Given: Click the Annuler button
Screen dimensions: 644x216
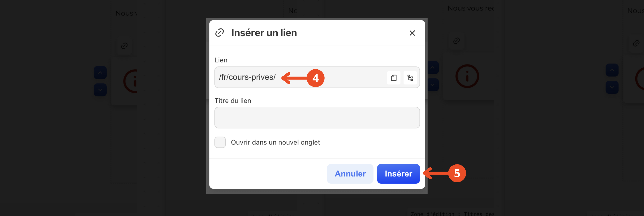Looking at the screenshot, I should [x=350, y=174].
